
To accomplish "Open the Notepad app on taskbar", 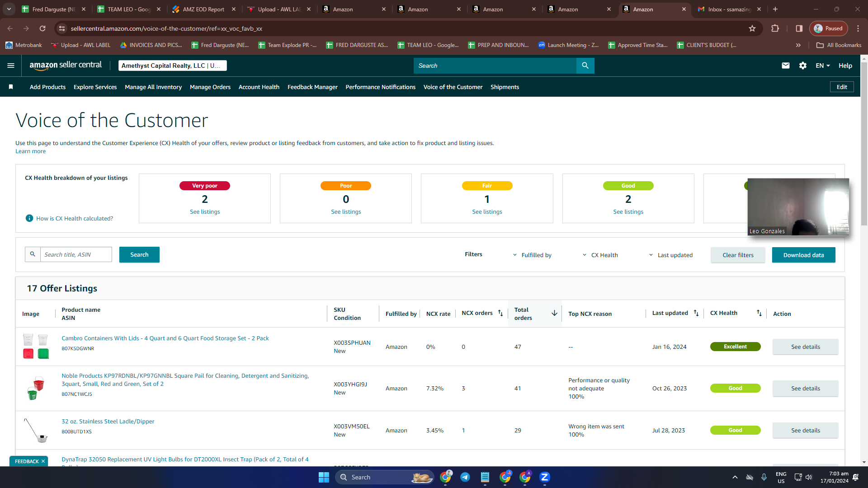I will [485, 477].
